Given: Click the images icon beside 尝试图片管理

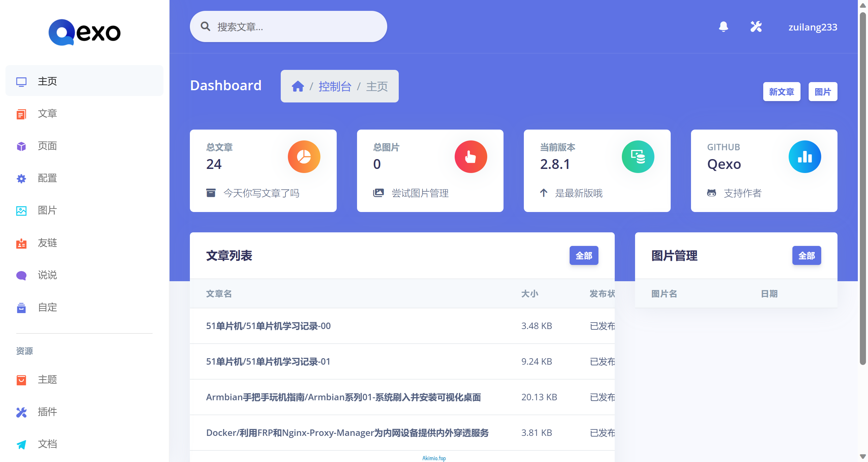Looking at the screenshot, I should (x=378, y=193).
